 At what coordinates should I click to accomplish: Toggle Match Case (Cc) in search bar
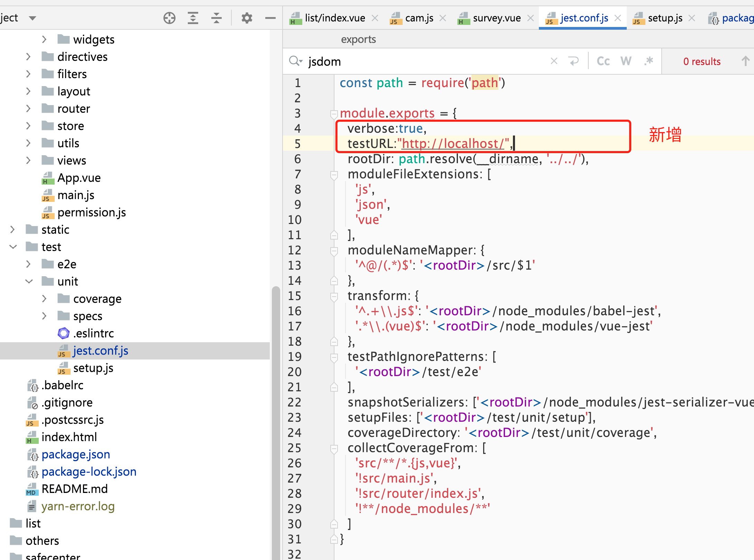coord(603,61)
